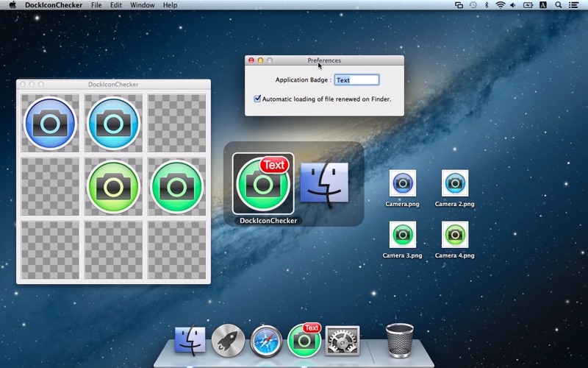The image size is (588, 368).
Task: Click the empty top-right cell of the icon grid
Action: pyautogui.click(x=177, y=123)
